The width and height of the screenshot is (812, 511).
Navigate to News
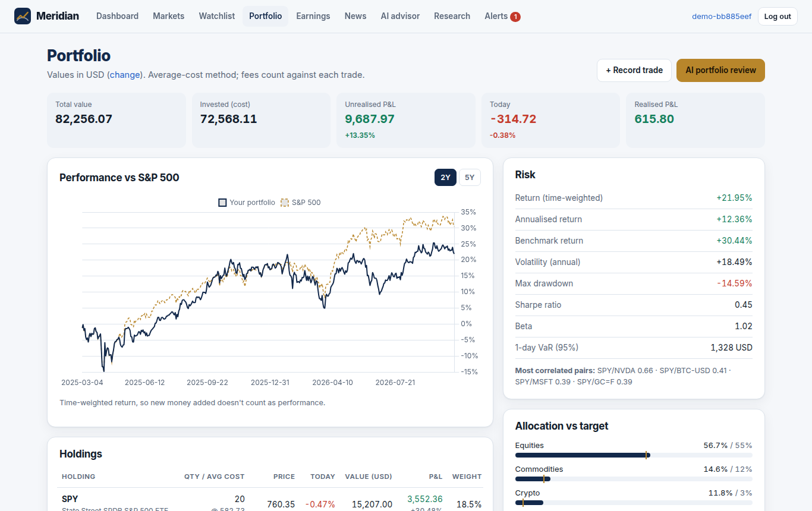(355, 16)
